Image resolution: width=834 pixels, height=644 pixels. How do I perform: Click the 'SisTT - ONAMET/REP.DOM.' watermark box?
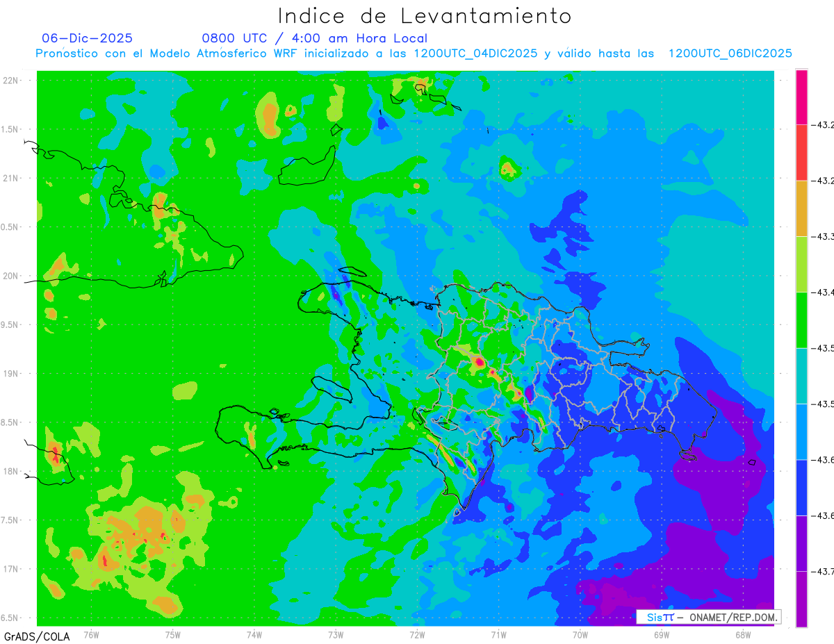[x=708, y=617]
